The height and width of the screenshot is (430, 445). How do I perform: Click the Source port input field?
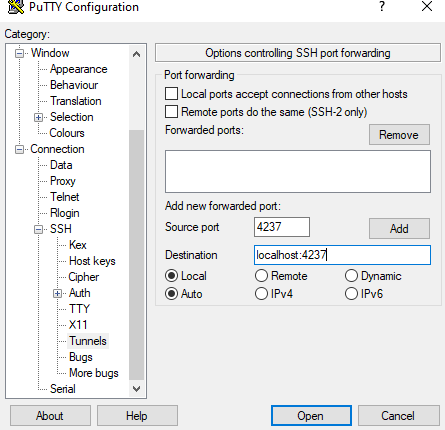(x=282, y=227)
